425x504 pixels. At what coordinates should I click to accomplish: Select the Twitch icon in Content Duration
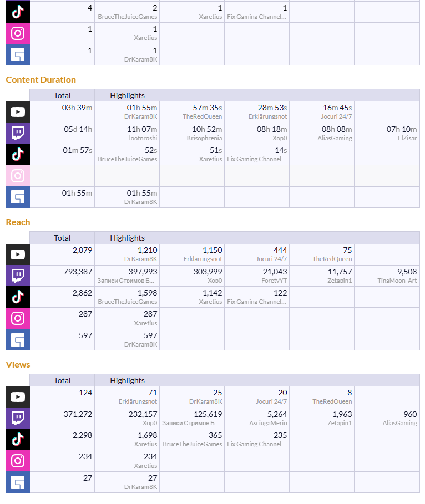coord(18,134)
